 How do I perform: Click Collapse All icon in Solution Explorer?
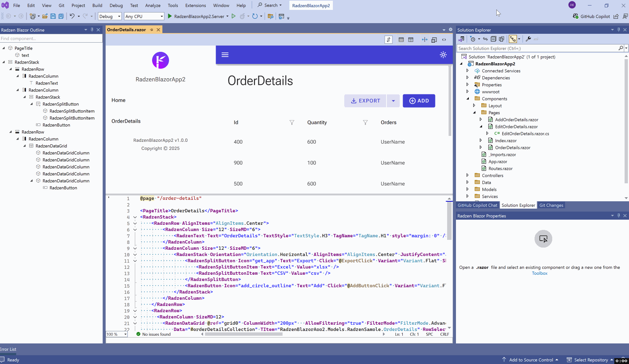(493, 39)
